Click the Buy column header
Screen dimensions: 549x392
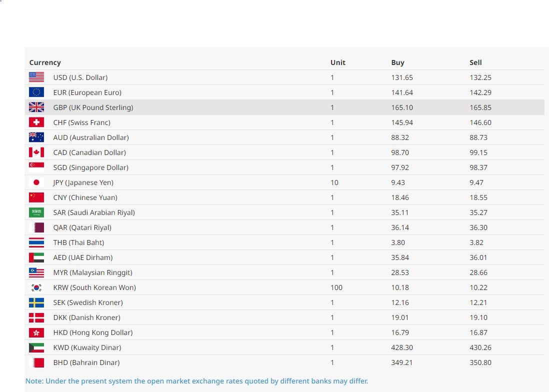coord(397,62)
